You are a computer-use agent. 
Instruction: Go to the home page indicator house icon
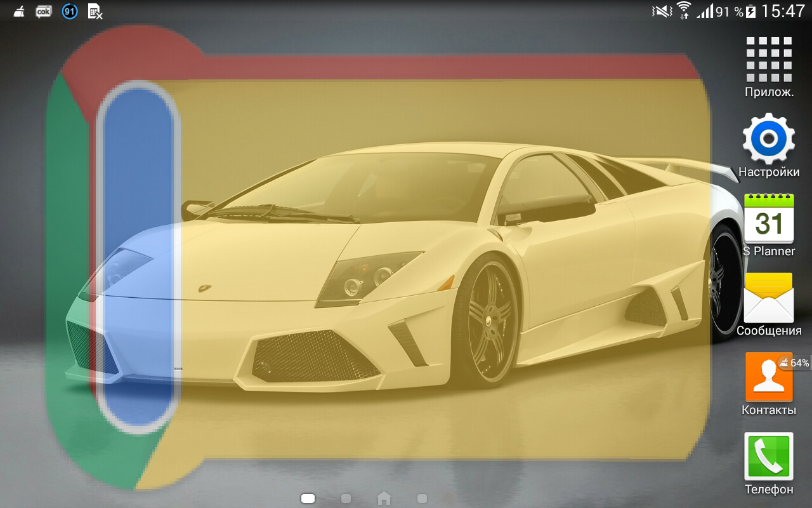[384, 498]
